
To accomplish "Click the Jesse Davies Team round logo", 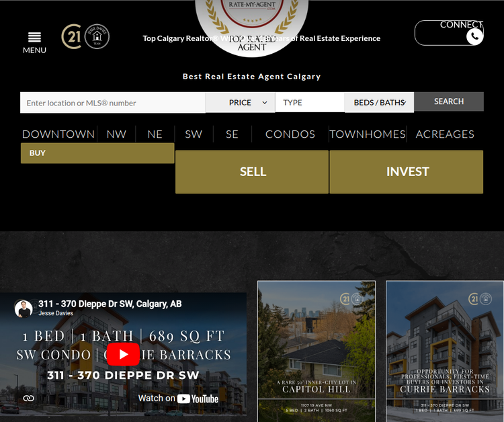I will [x=97, y=37].
